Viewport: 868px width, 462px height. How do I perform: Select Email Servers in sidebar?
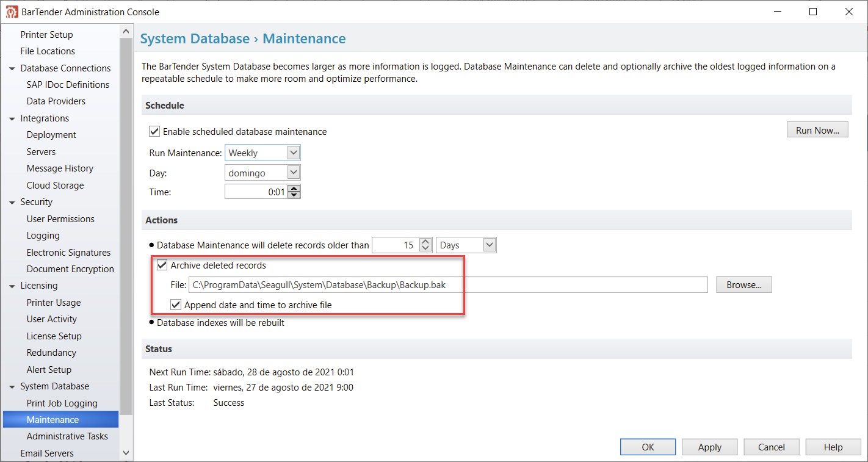click(x=47, y=453)
